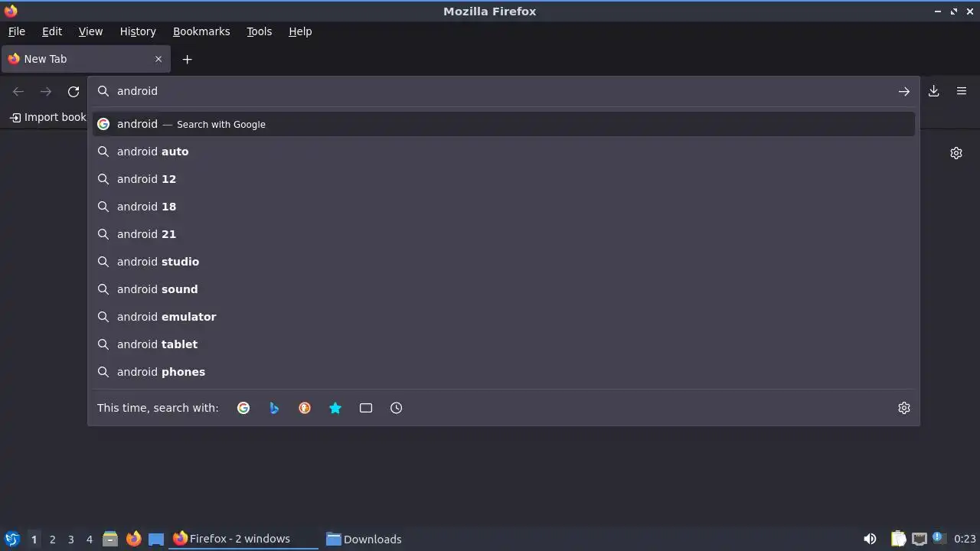Open the Firefox hamburger application menu

pos(962,91)
